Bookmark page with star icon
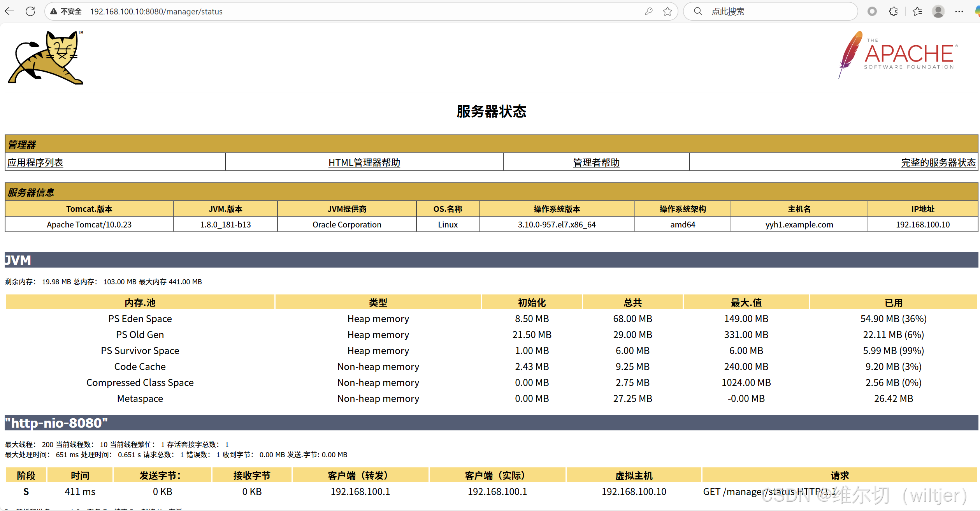 point(667,11)
